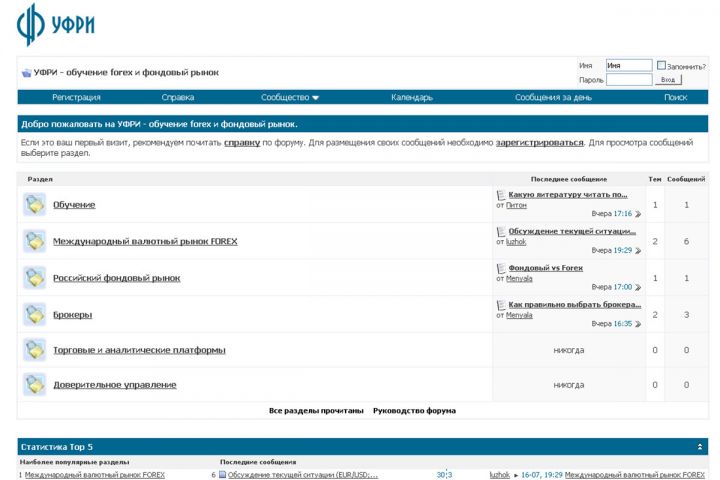Viewport: 720px width, 480px height.
Task: Click the small post icon in Top 5 statistics
Action: [x=222, y=474]
